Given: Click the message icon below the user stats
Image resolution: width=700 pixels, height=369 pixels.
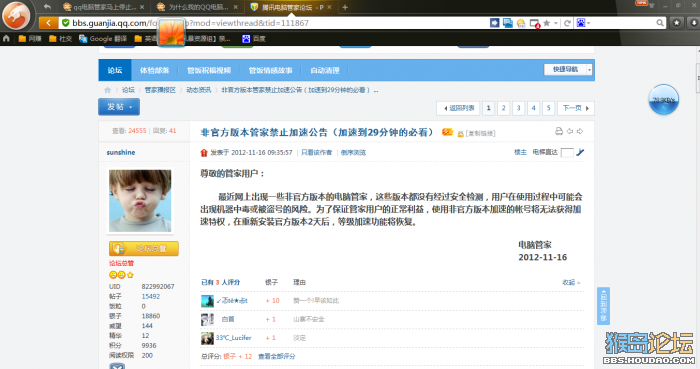Looking at the screenshot, I should coord(117,366).
